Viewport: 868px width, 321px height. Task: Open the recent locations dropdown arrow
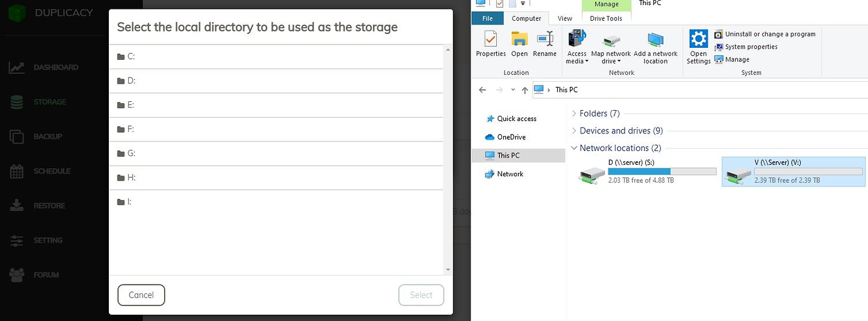tap(513, 91)
